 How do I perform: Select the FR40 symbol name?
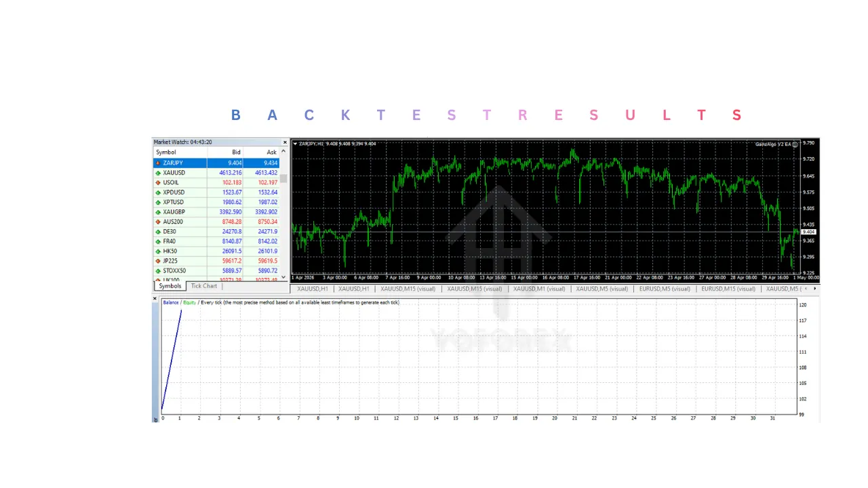pos(170,242)
